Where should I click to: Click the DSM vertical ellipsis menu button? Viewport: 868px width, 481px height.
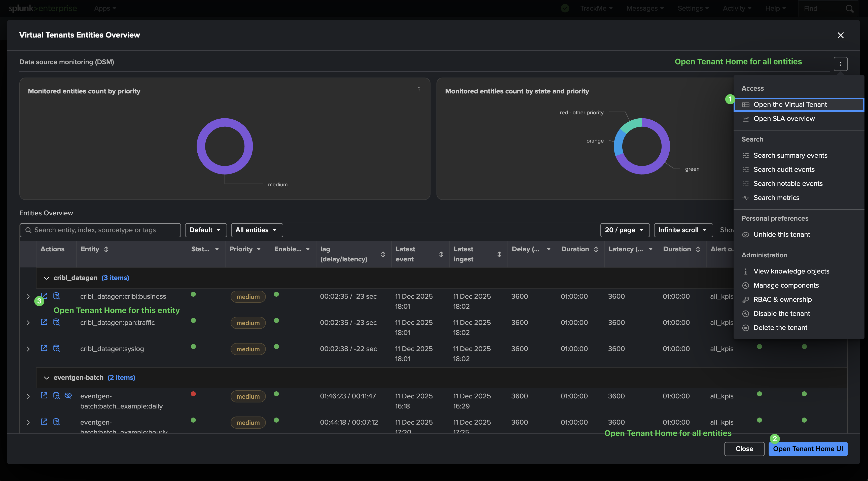(840, 64)
